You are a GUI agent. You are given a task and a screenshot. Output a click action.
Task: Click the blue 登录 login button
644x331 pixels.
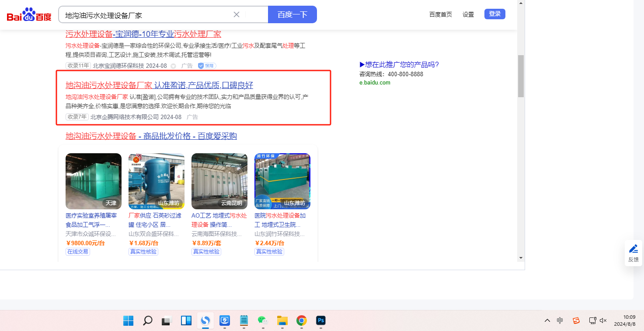point(494,14)
